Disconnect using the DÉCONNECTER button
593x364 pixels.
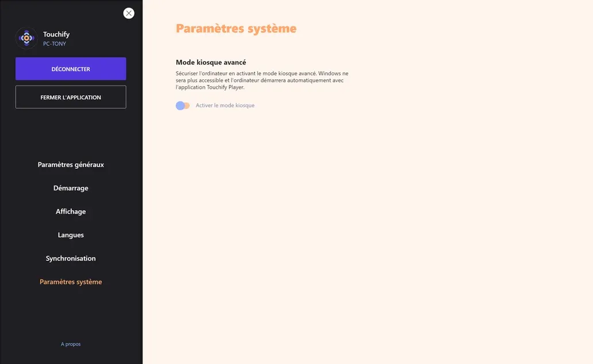71,69
